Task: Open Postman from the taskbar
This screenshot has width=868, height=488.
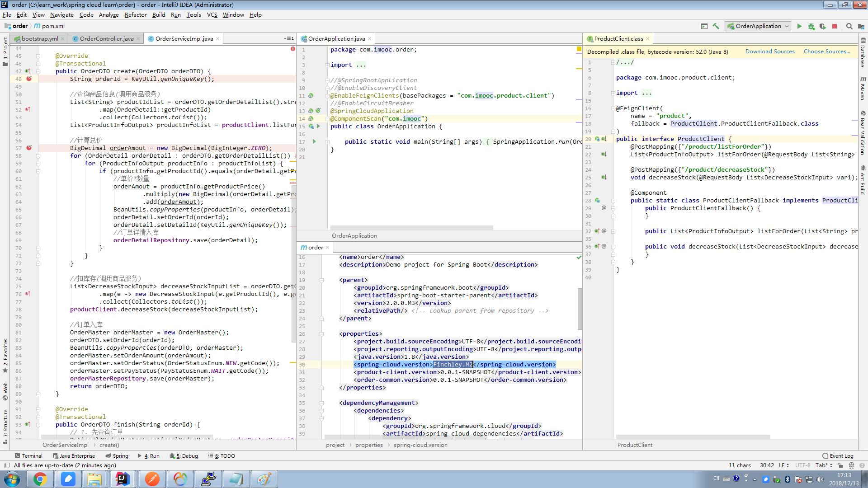Action: [152, 479]
